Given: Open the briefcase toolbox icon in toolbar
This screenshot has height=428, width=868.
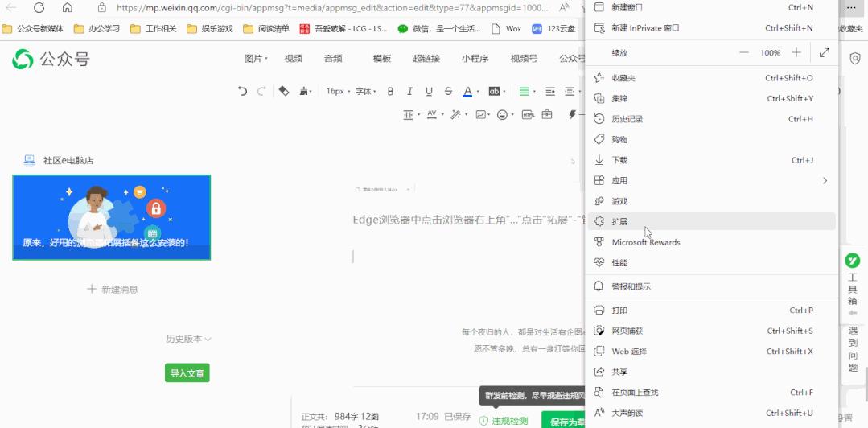Looking at the screenshot, I should [x=547, y=114].
